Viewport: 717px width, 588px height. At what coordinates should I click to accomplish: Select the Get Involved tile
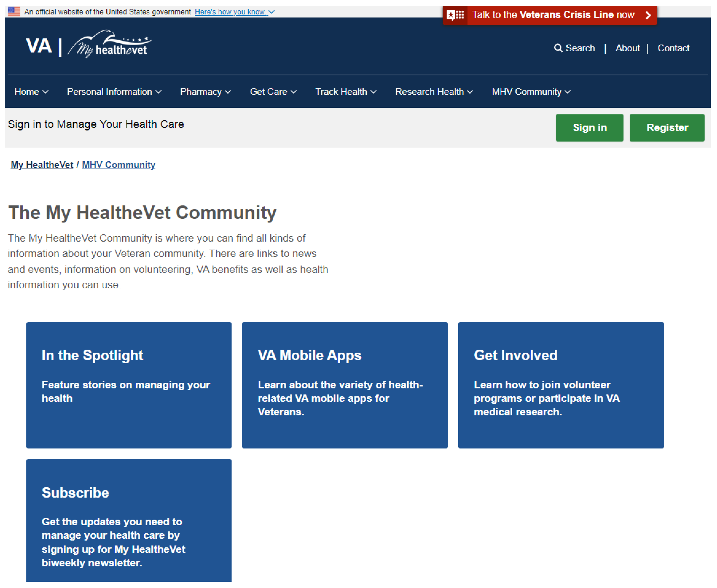point(561,385)
